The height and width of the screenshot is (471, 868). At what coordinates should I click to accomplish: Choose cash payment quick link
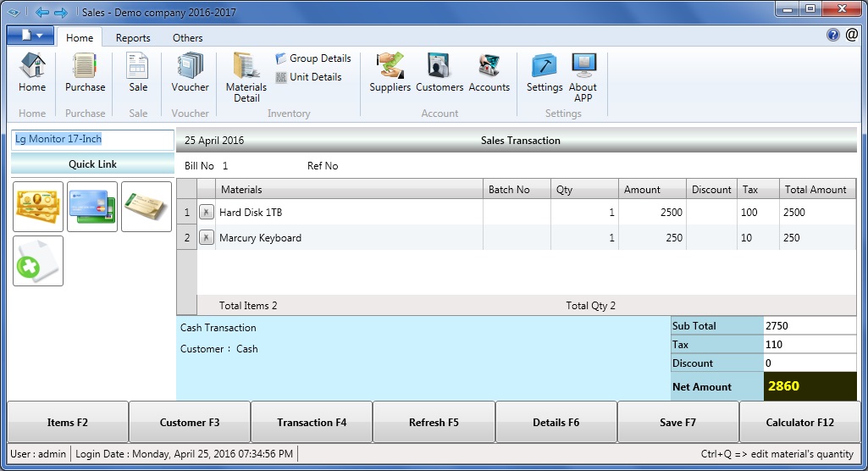(x=38, y=207)
